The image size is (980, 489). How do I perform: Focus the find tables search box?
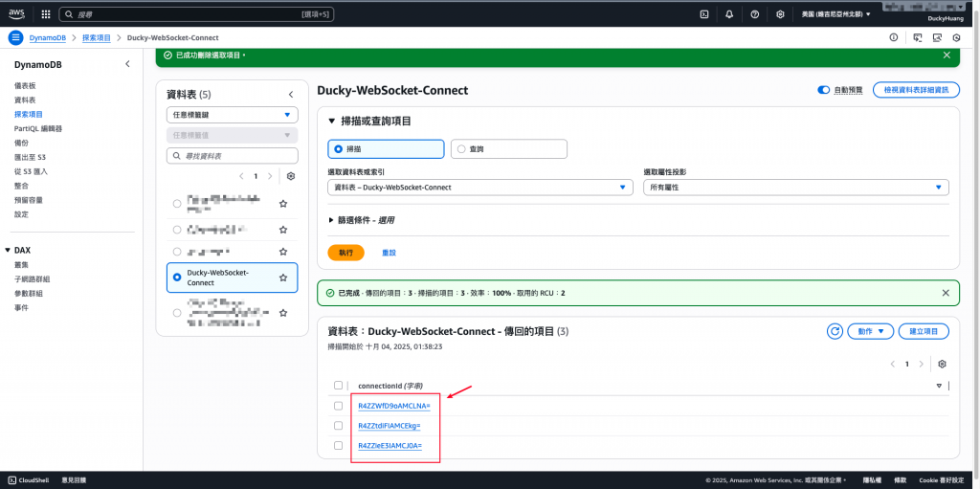(x=232, y=156)
